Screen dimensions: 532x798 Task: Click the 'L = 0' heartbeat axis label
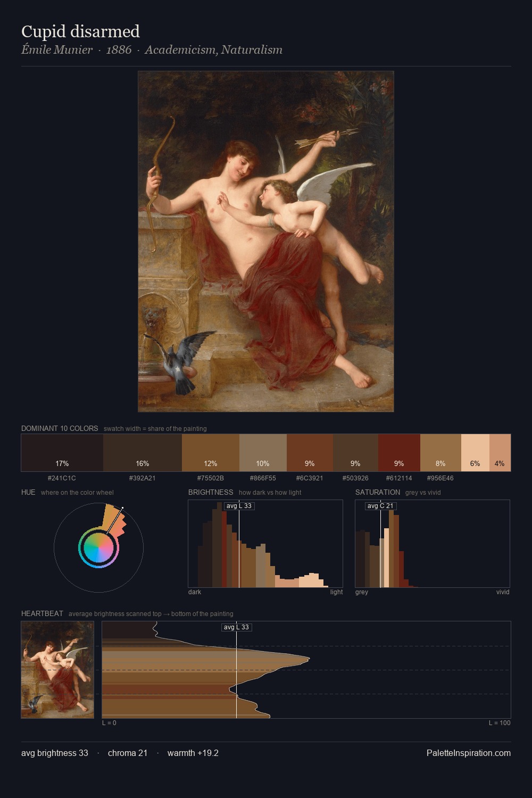(109, 723)
